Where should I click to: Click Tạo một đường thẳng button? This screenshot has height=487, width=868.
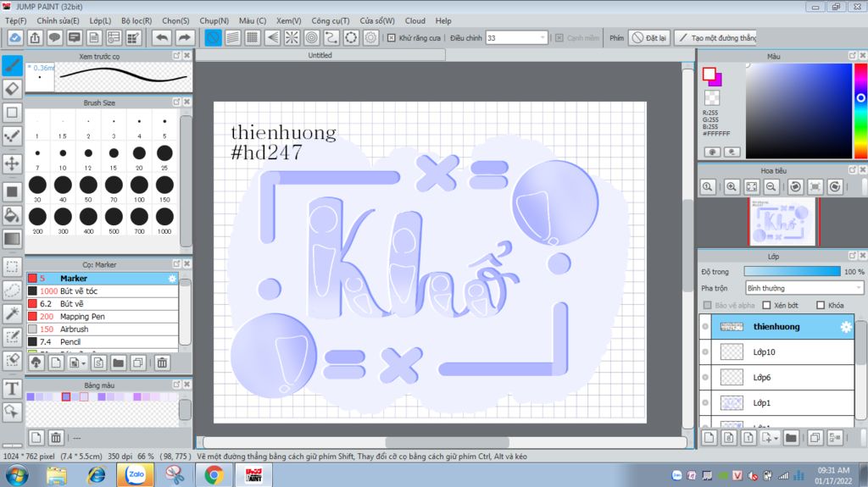click(716, 37)
